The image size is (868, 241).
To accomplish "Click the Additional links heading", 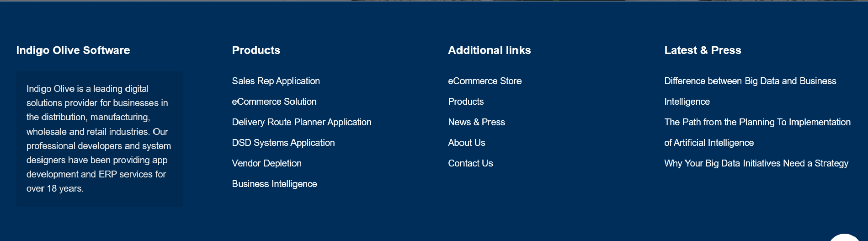I will click(x=489, y=50).
